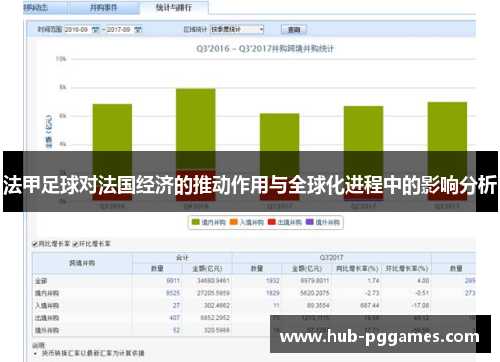Switch to the 并购事件 tab
500x362 pixels.
pyautogui.click(x=103, y=8)
